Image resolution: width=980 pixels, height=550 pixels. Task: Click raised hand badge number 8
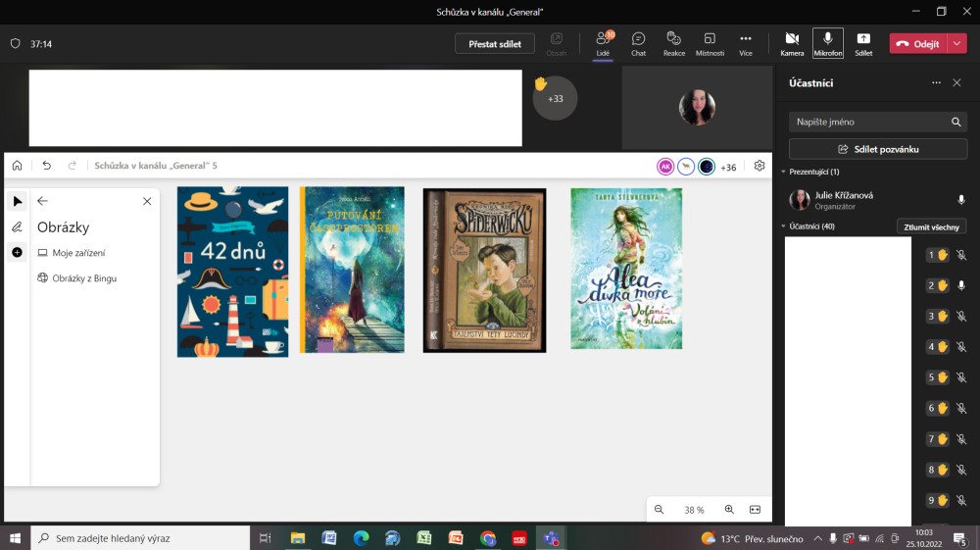click(x=938, y=470)
